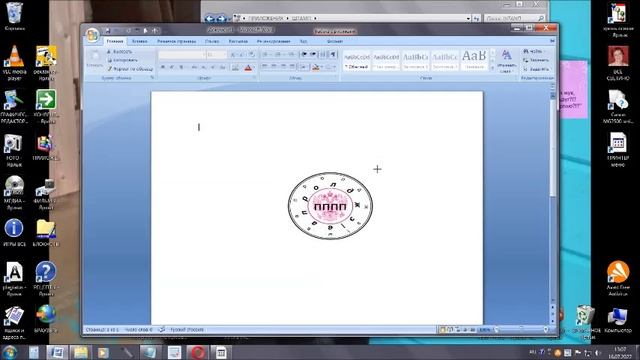This screenshot has width=640, height=360.
Task: Open the Page Layout ribbon tab
Action: click(x=176, y=41)
